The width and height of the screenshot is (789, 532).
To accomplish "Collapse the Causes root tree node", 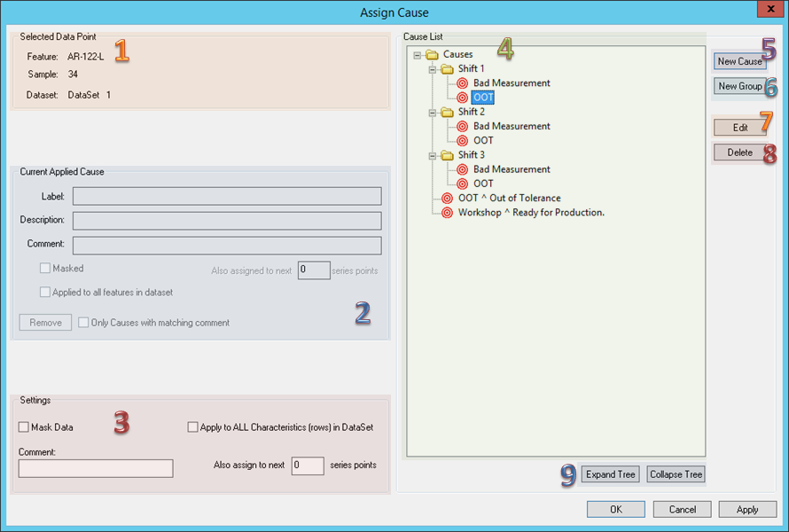I will [x=418, y=55].
